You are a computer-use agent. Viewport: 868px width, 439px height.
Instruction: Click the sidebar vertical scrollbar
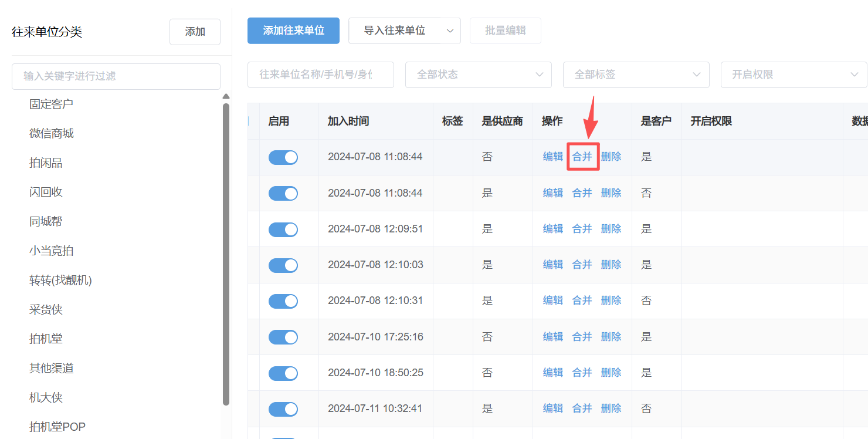[226, 252]
